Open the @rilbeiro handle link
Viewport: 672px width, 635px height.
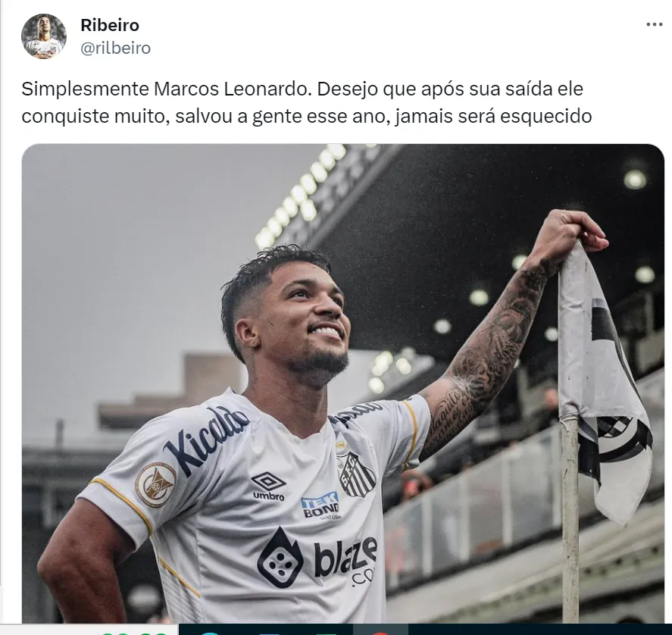point(116,48)
